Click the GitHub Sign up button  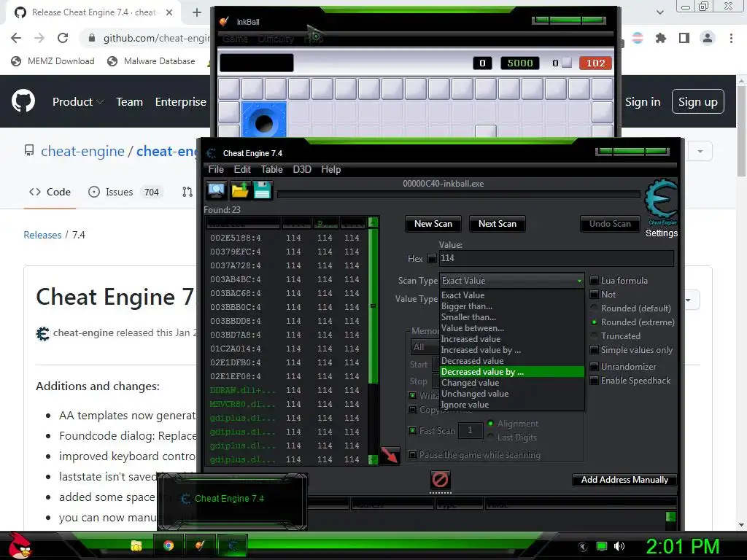point(698,102)
